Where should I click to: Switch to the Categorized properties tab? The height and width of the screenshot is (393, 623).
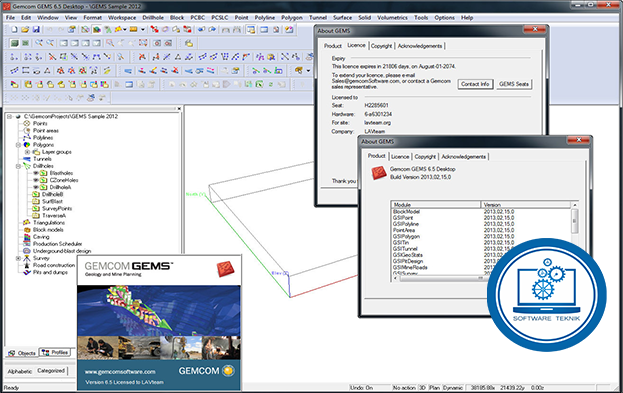[x=51, y=371]
